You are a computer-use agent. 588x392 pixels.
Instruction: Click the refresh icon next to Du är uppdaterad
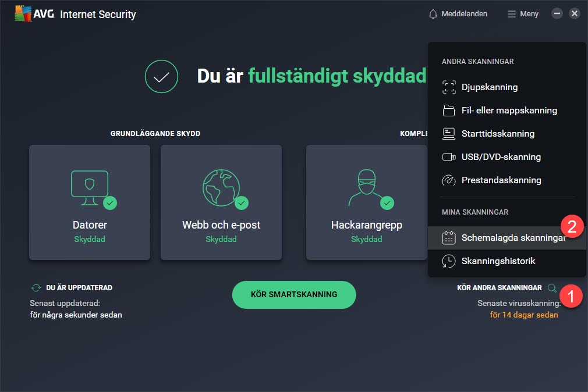[x=36, y=288]
